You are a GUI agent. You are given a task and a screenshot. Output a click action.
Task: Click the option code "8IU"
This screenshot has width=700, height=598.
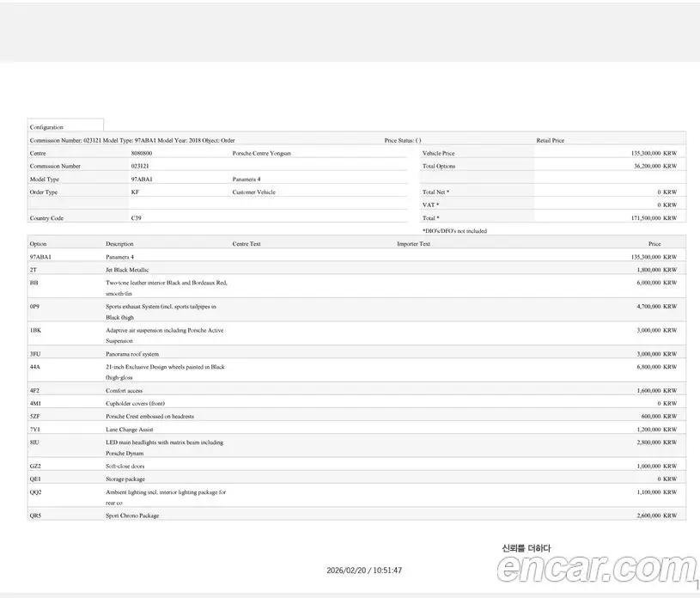pyautogui.click(x=34, y=442)
